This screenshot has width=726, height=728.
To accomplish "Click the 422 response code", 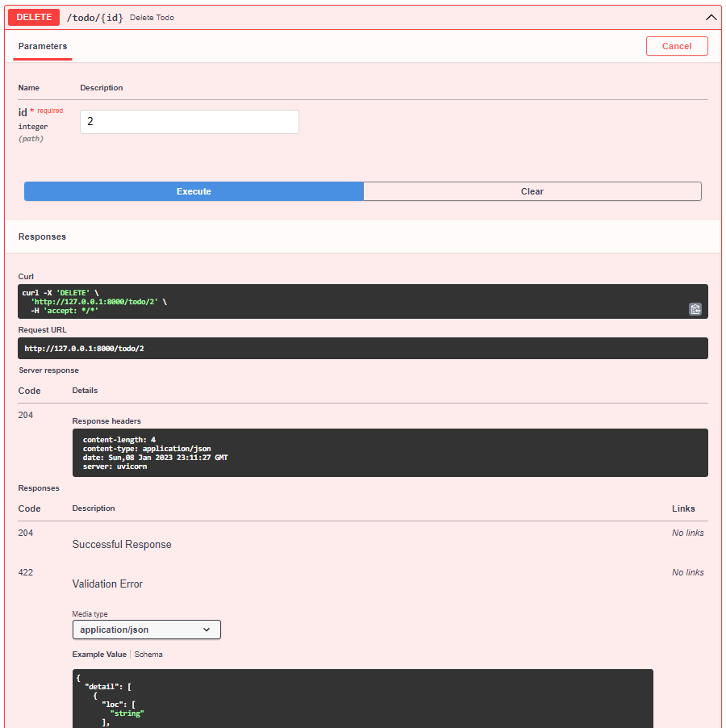I will 26,572.
